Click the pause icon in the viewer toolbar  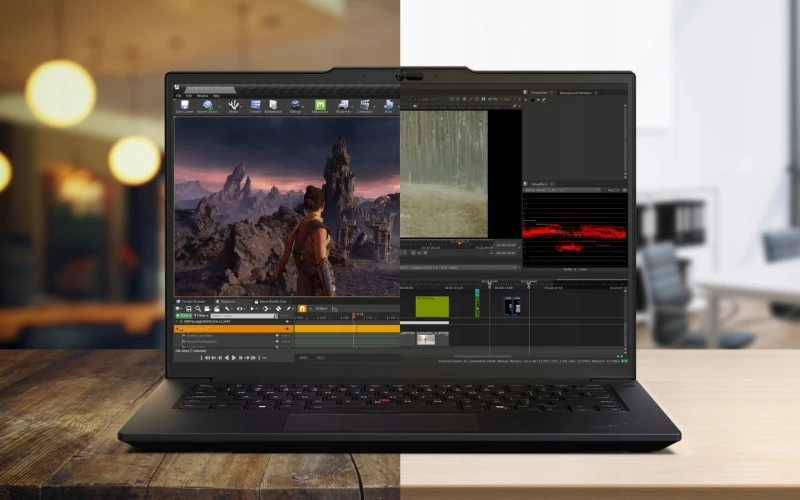coord(484,99)
